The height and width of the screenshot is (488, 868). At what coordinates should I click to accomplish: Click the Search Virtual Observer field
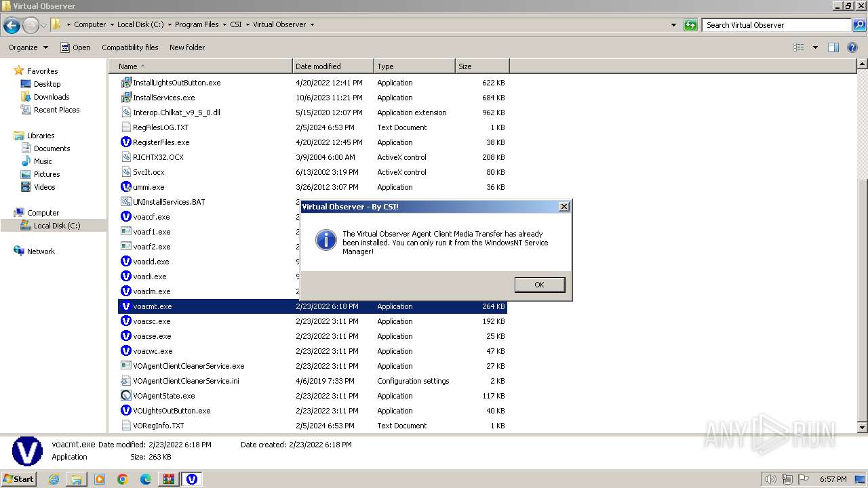point(777,25)
